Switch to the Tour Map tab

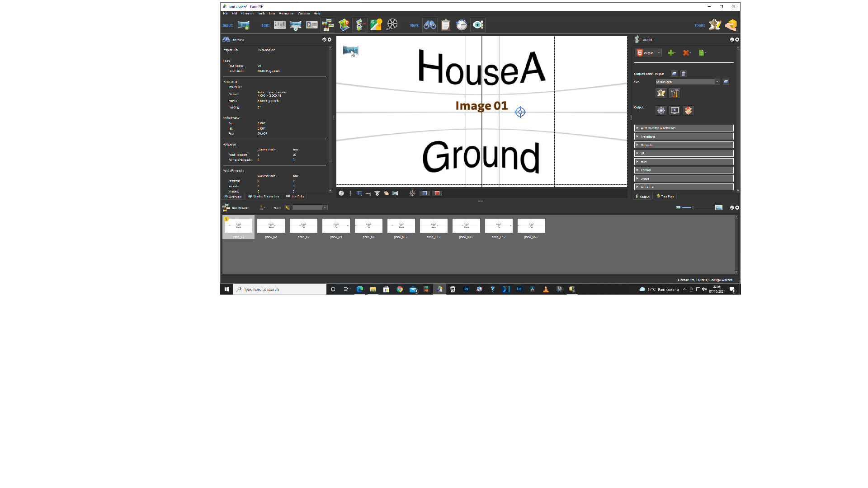point(665,197)
